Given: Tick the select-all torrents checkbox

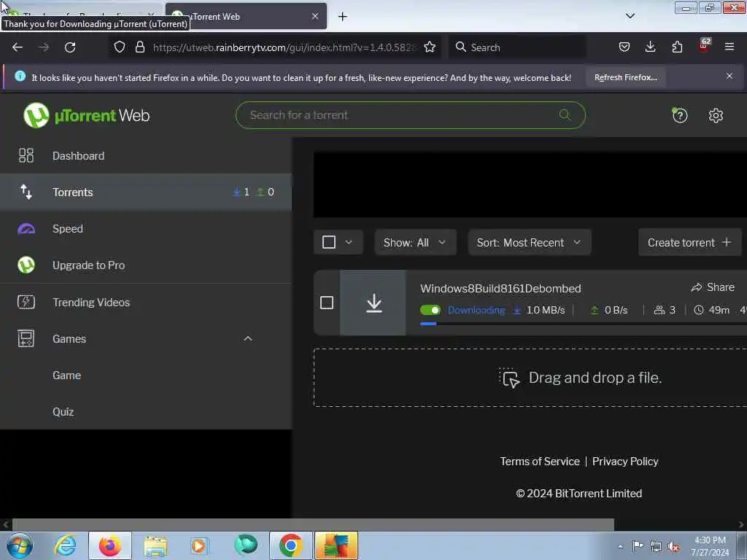Looking at the screenshot, I should coord(329,242).
